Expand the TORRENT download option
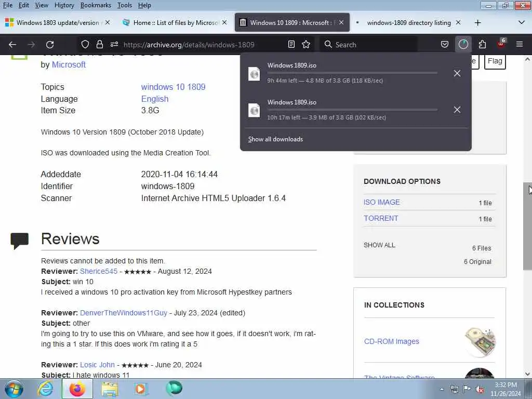The height and width of the screenshot is (399, 532). (381, 218)
